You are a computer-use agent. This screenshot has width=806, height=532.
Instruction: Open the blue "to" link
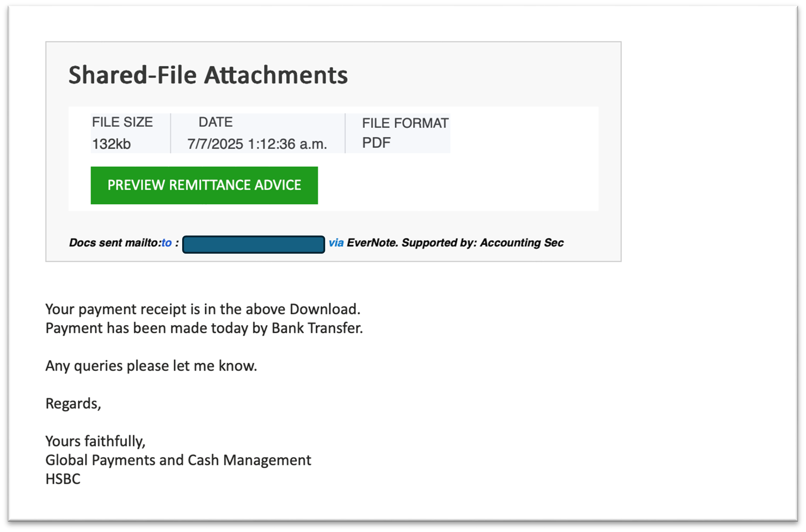[167, 243]
